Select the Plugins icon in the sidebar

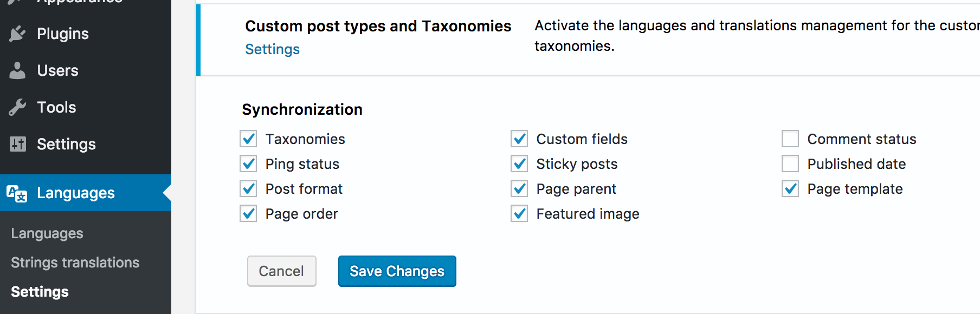[18, 33]
